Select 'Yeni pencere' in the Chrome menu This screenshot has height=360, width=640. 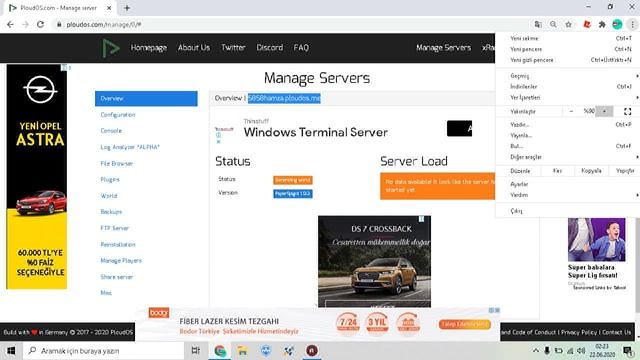[567, 49]
